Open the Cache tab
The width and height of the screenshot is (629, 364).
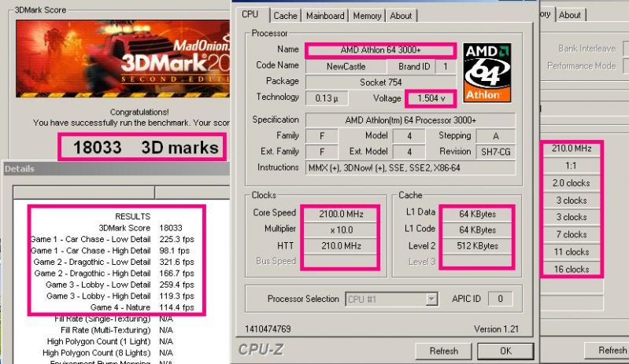coord(285,16)
